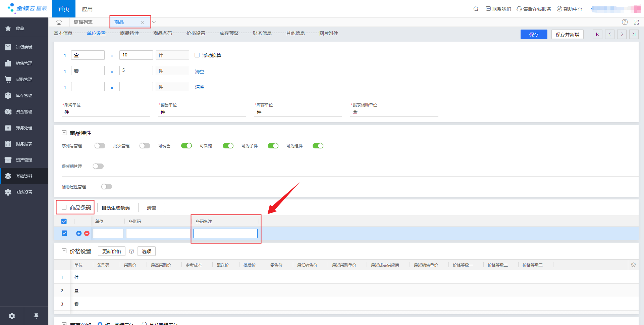Open 销售管理 sidebar module
The width and height of the screenshot is (644, 325).
point(24,63)
